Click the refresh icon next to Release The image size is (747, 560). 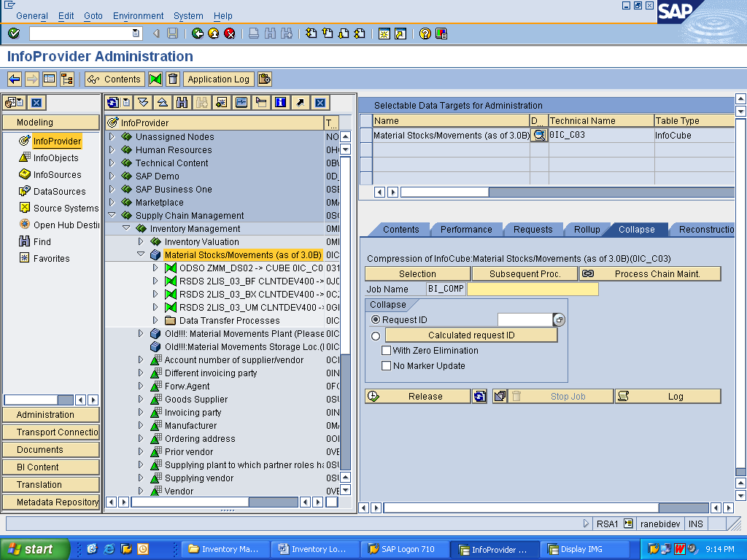[480, 396]
